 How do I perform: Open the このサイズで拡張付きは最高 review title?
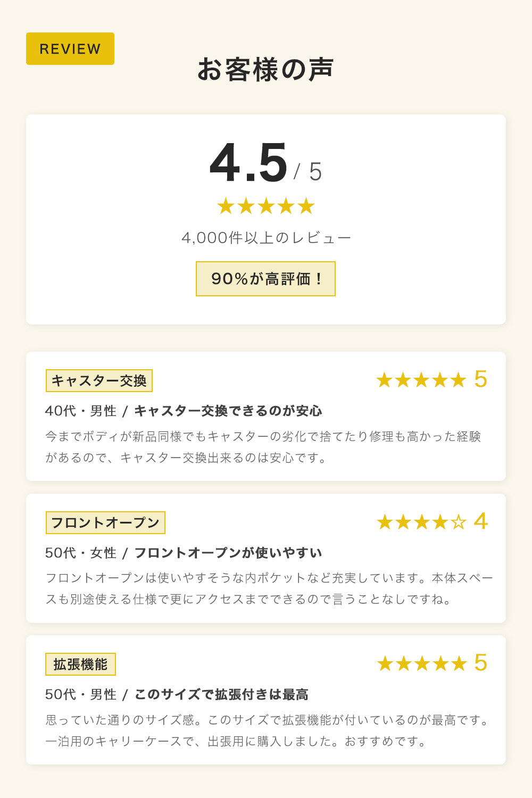click(221, 694)
